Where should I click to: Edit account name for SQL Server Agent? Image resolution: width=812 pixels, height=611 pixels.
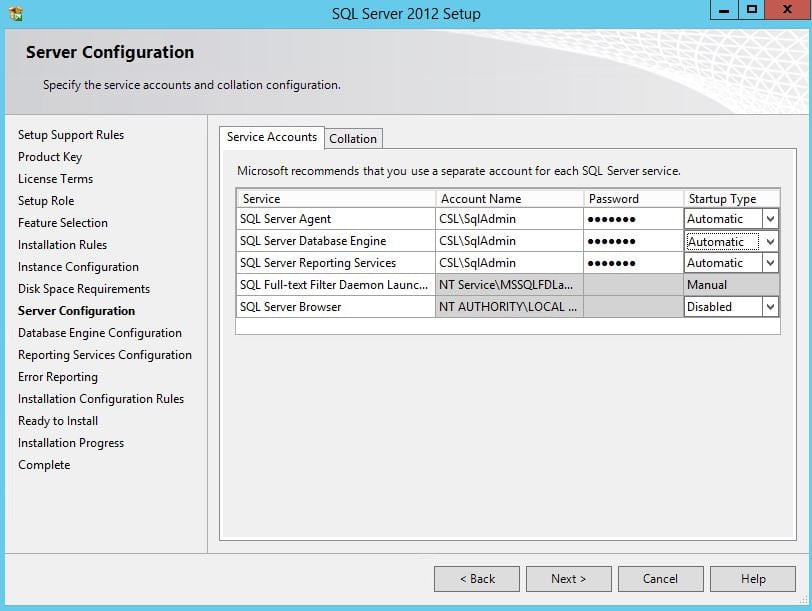coord(509,219)
